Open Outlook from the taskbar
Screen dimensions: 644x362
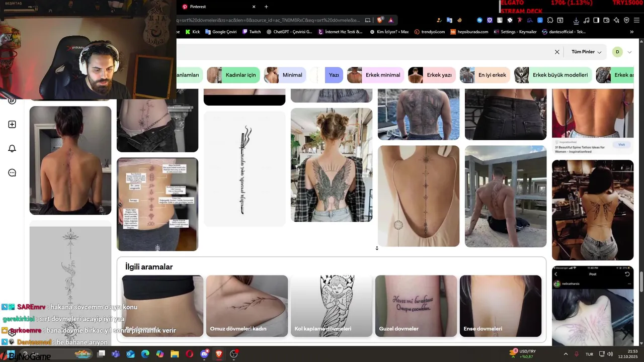[x=130, y=354]
